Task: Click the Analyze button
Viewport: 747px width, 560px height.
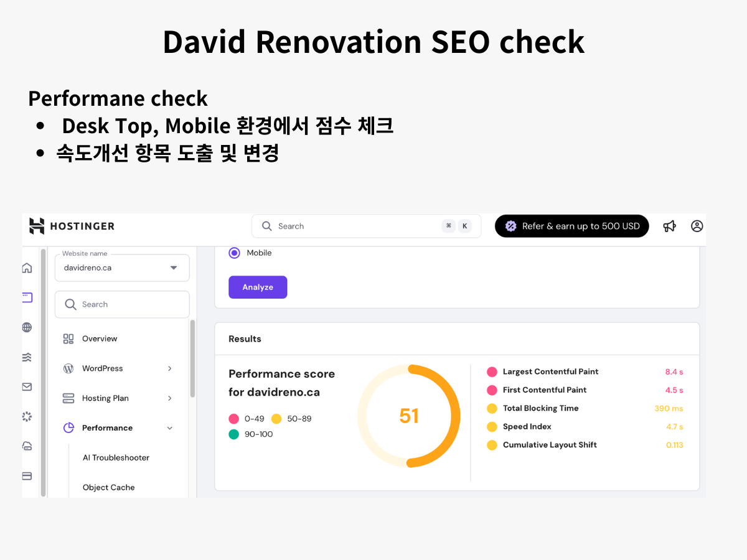Action: click(258, 287)
